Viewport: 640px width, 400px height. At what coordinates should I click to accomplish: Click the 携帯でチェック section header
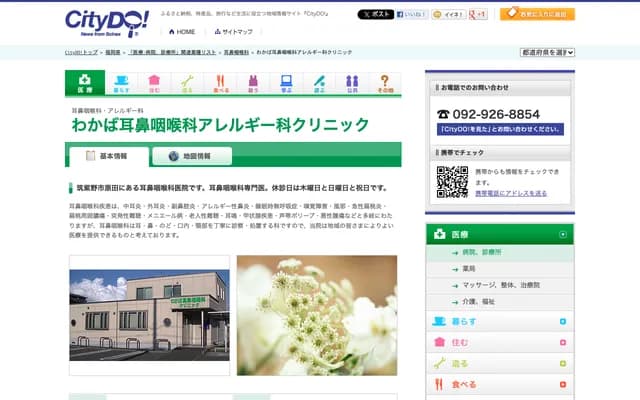500,153
